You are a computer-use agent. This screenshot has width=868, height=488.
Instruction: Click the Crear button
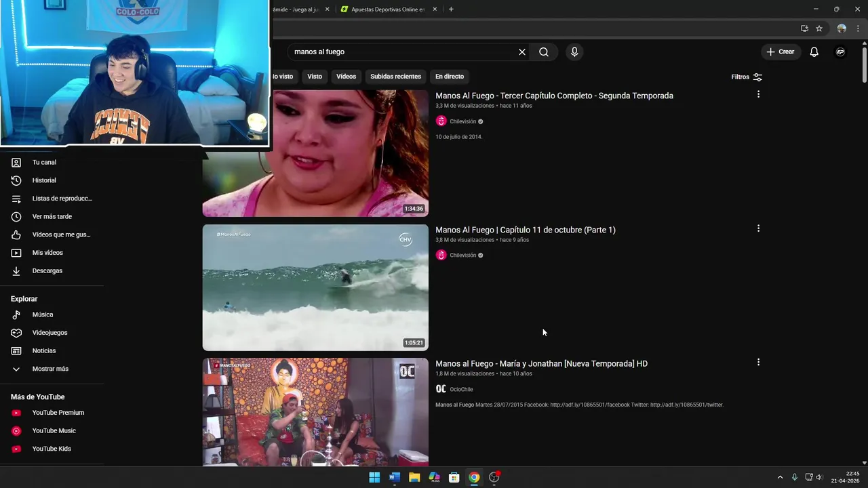coord(781,52)
